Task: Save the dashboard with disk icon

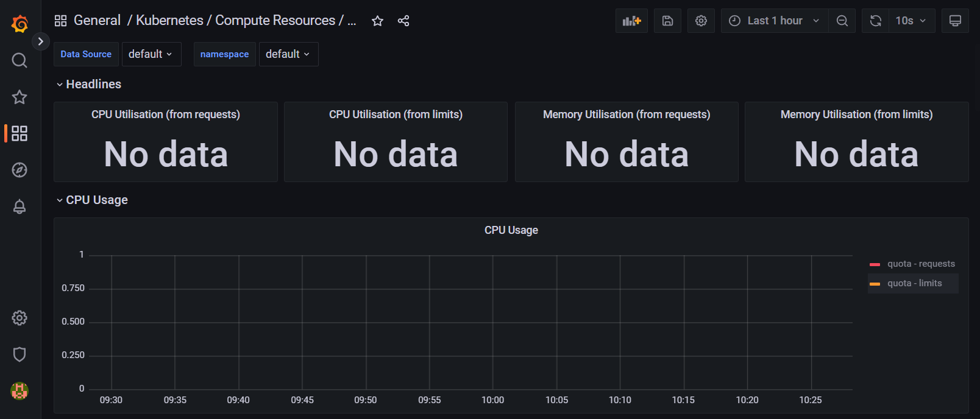Action: point(667,21)
